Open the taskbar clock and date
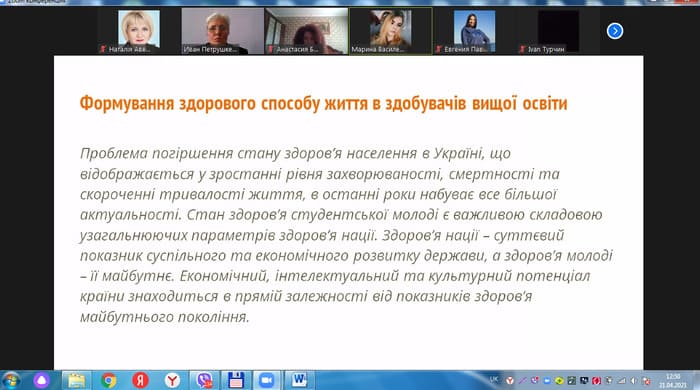This screenshot has width=700, height=390. pos(673,381)
